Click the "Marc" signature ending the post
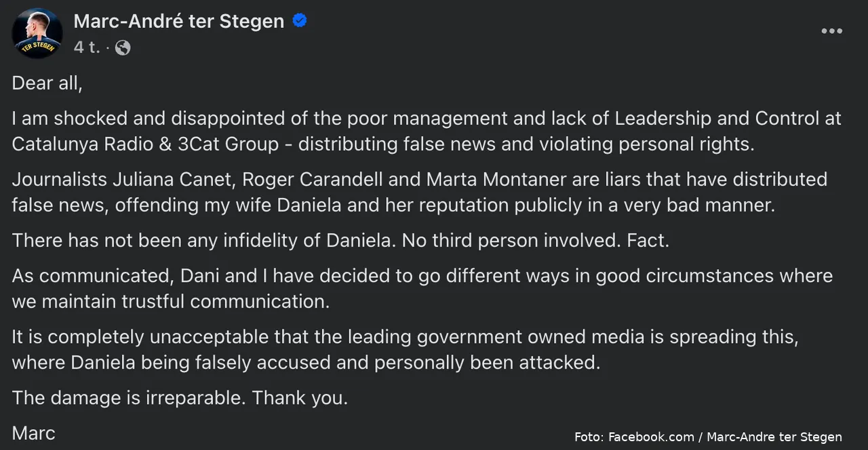The width and height of the screenshot is (868, 450). click(x=33, y=433)
